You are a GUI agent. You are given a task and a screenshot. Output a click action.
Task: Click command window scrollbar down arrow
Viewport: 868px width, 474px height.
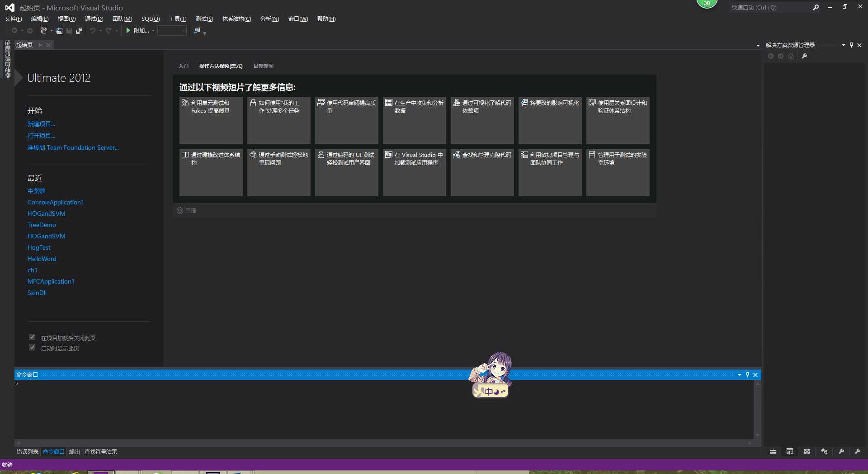757,435
